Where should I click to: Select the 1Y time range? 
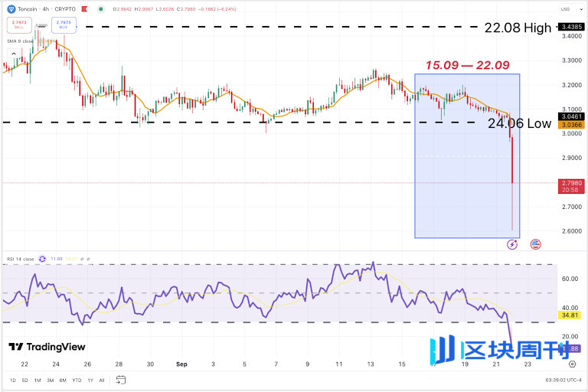pos(90,381)
